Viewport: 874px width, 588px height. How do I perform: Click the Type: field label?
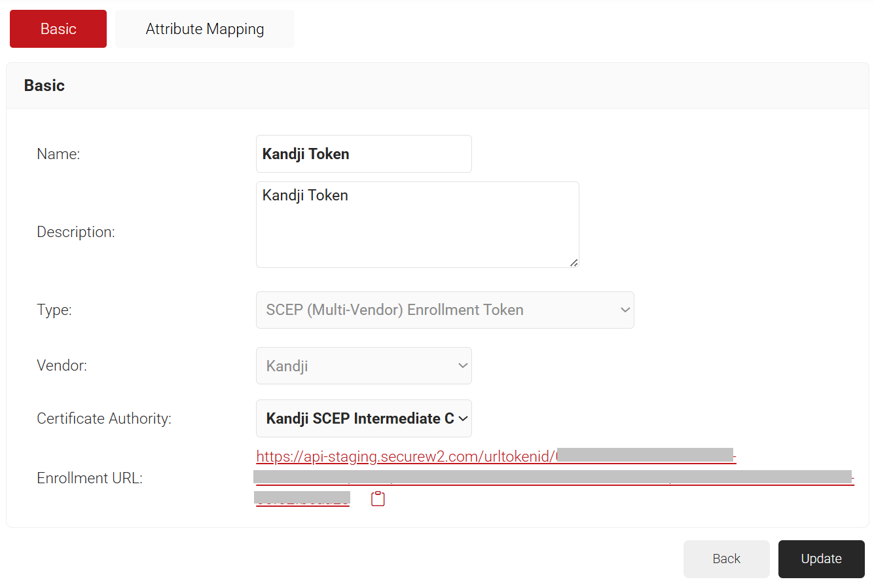point(54,310)
